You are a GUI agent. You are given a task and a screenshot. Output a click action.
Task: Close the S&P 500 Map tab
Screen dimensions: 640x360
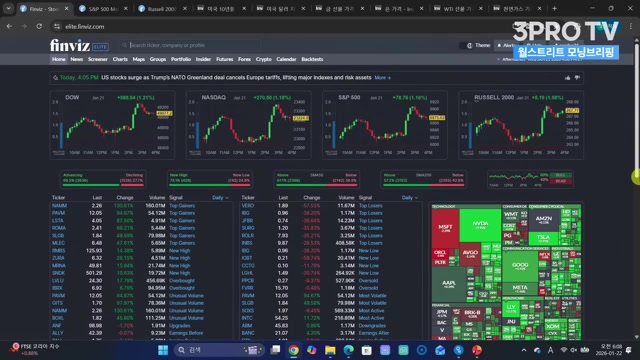(x=126, y=9)
